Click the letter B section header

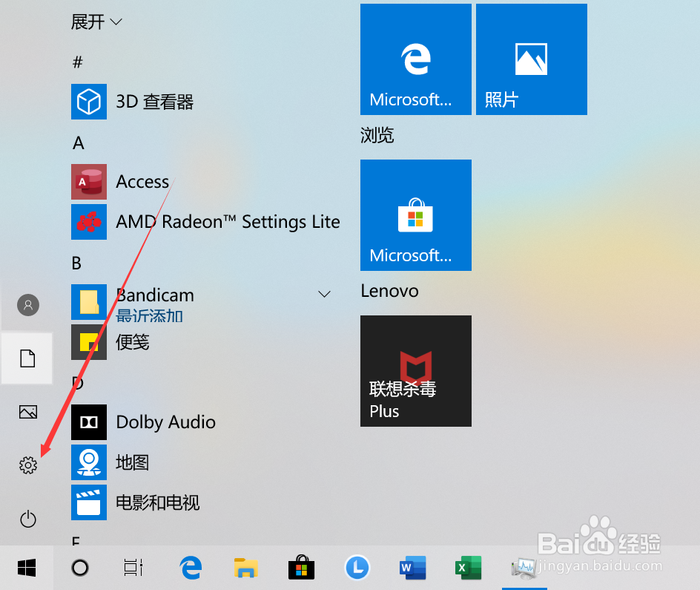point(76,263)
